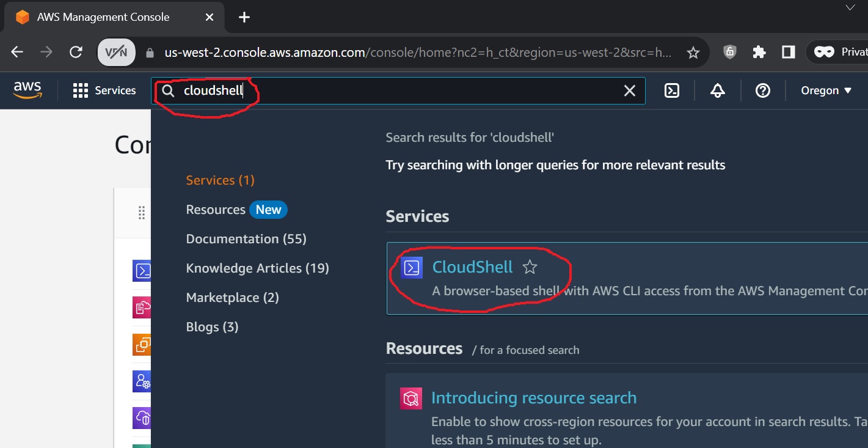This screenshot has width=868, height=448.
Task: Click the VPN badge in the address bar
Action: (116, 53)
